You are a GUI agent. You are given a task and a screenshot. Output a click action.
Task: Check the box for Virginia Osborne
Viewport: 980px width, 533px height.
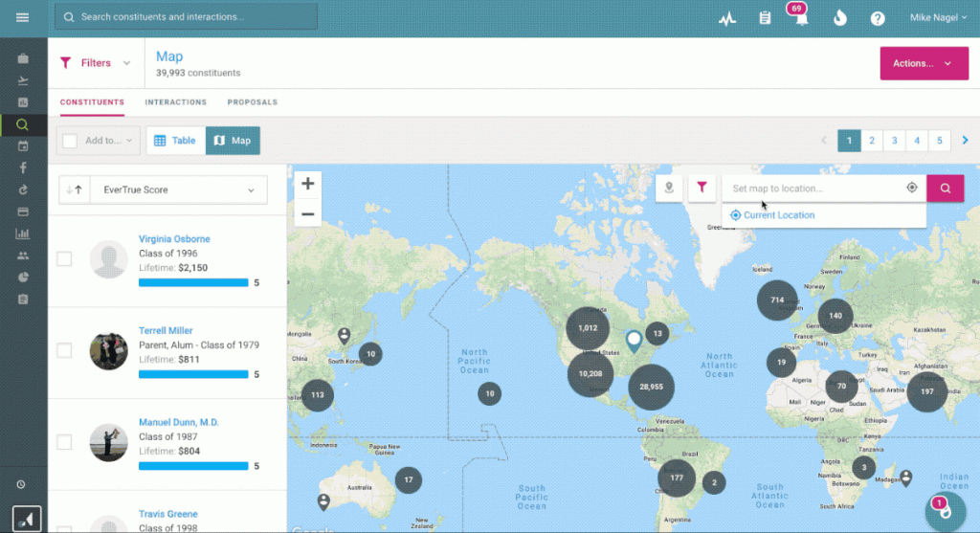click(64, 258)
